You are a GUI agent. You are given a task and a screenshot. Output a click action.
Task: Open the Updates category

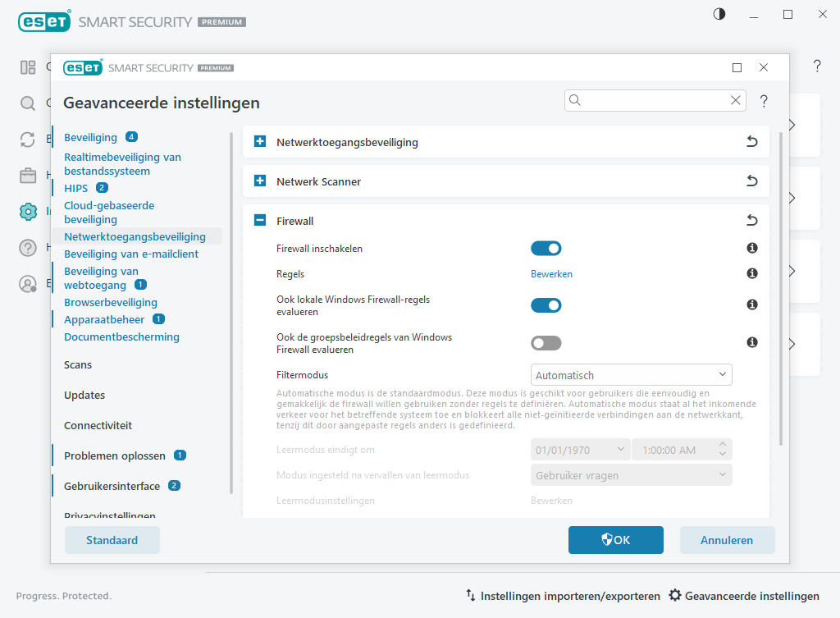[x=84, y=395]
